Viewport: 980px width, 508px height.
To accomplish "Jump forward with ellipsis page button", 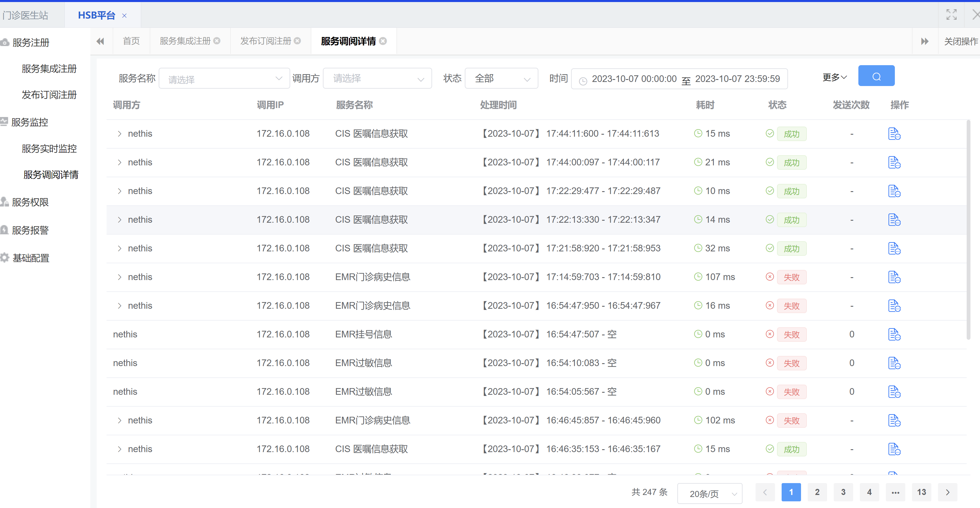I will click(895, 492).
